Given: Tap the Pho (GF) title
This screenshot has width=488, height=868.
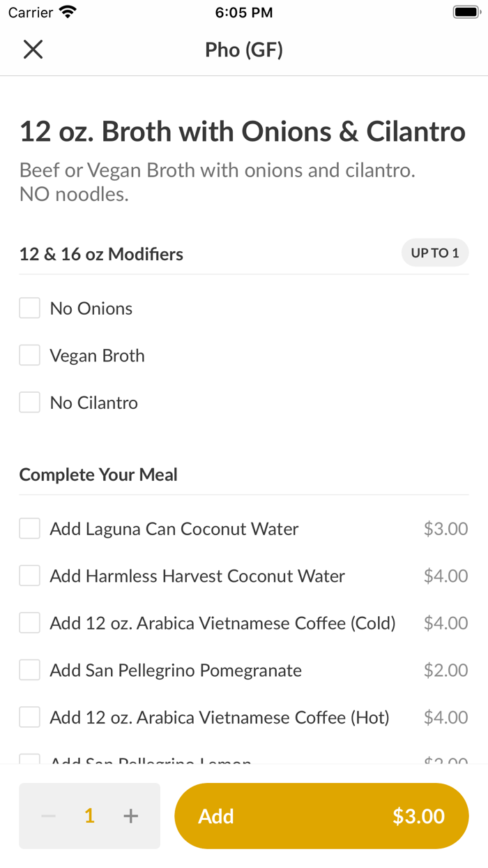Looking at the screenshot, I should tap(244, 50).
